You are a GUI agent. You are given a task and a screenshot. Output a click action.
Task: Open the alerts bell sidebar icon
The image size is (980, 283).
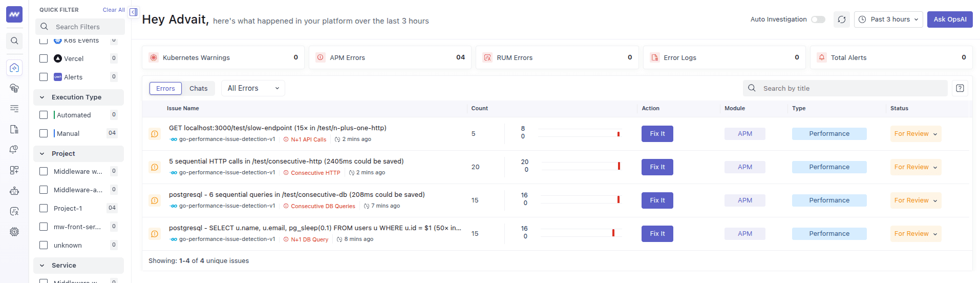(14, 150)
